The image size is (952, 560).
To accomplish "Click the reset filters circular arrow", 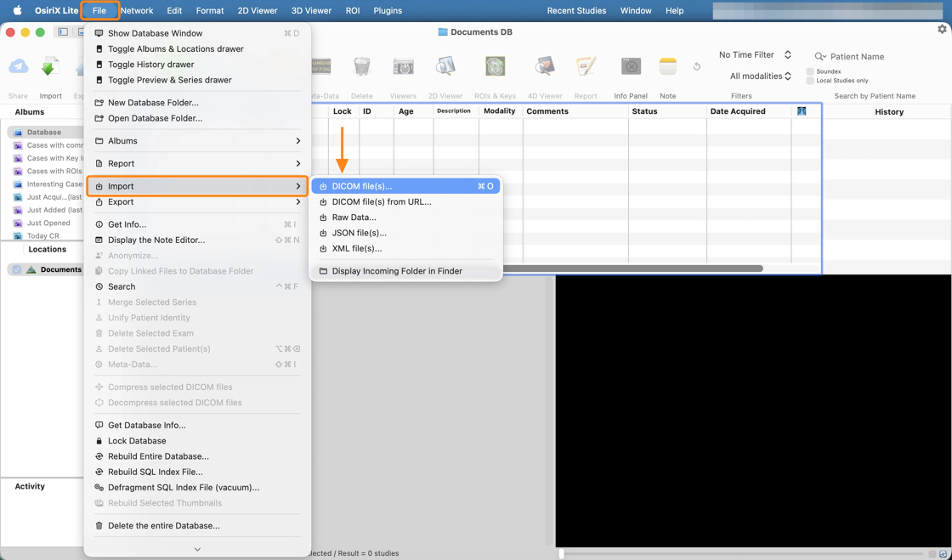I will 697,66.
